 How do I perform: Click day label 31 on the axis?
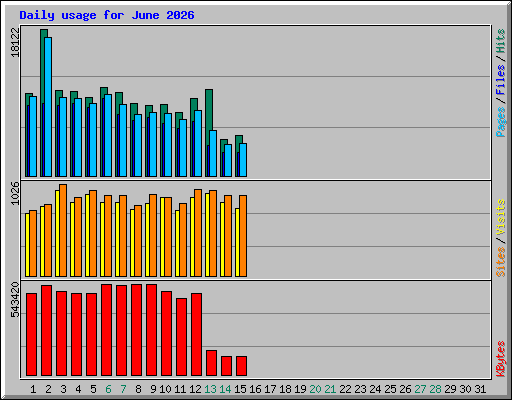(x=480, y=389)
